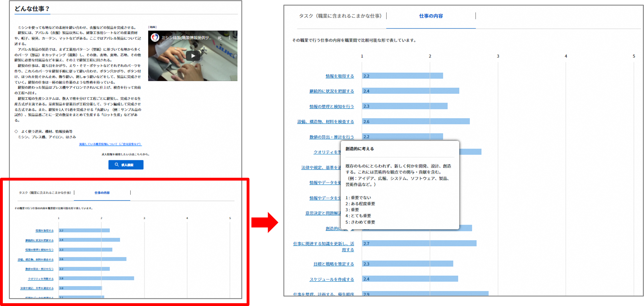Switch to タスク tab in enlarged panel
Viewport: 644px width, 306px height.
pyautogui.click(x=340, y=16)
